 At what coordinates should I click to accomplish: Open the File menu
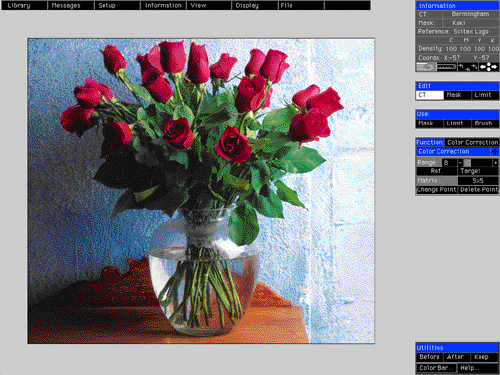(301, 5)
